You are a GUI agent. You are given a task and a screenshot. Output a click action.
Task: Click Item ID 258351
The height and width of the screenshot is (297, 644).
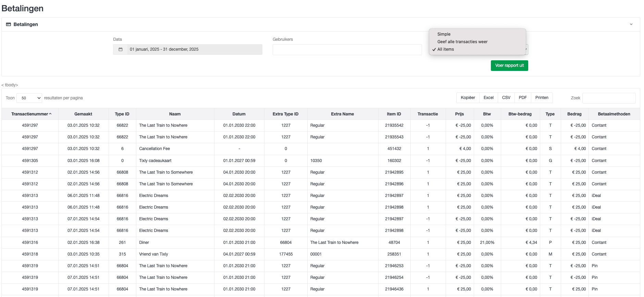tap(394, 254)
